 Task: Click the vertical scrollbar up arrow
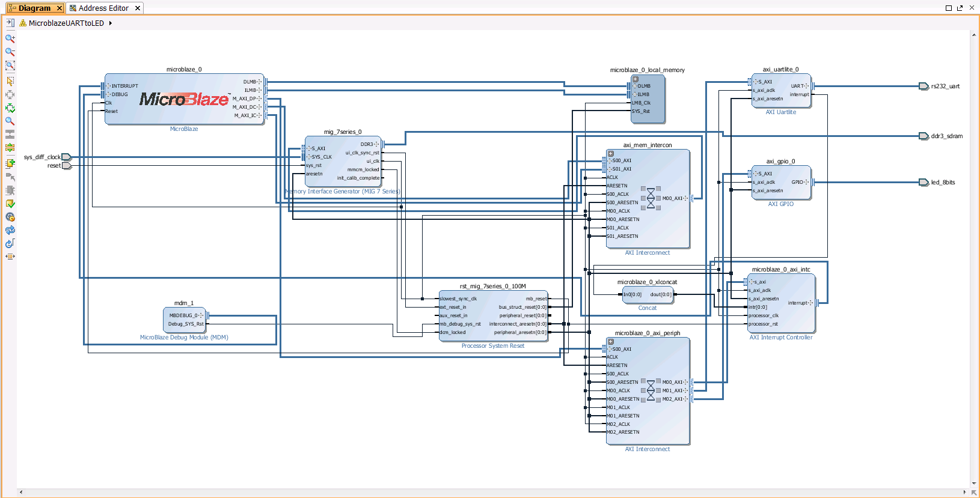click(x=974, y=35)
